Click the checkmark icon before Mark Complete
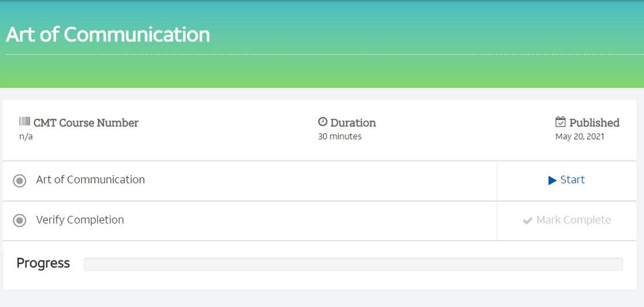The height and width of the screenshot is (307, 644). tap(528, 221)
